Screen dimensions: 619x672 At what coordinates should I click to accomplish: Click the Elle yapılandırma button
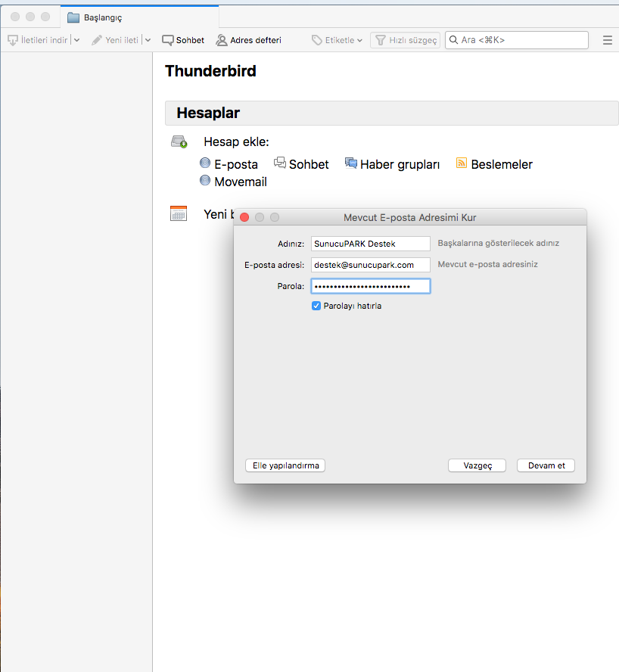pyautogui.click(x=285, y=465)
